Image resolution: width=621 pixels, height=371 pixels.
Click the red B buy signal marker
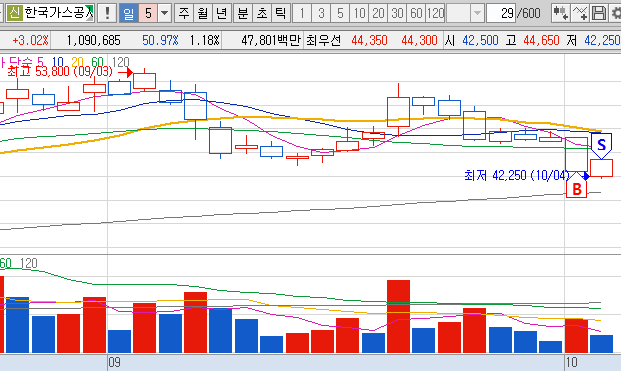point(577,187)
